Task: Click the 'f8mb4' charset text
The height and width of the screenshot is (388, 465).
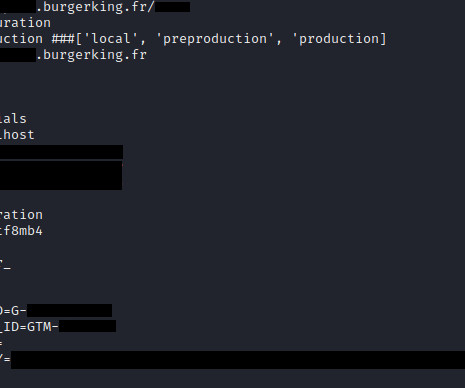Action: point(21,231)
